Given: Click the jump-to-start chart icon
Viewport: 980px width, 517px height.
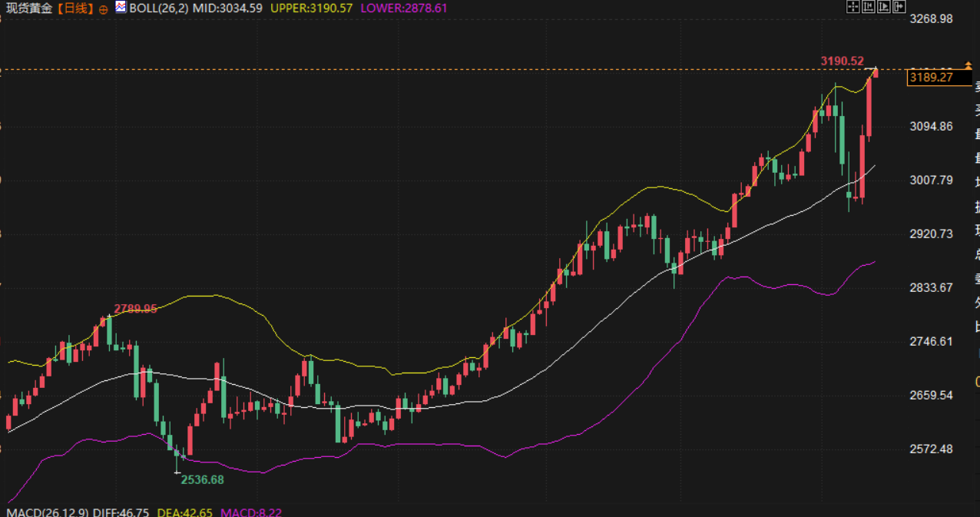Looking at the screenshot, I should 868,7.
